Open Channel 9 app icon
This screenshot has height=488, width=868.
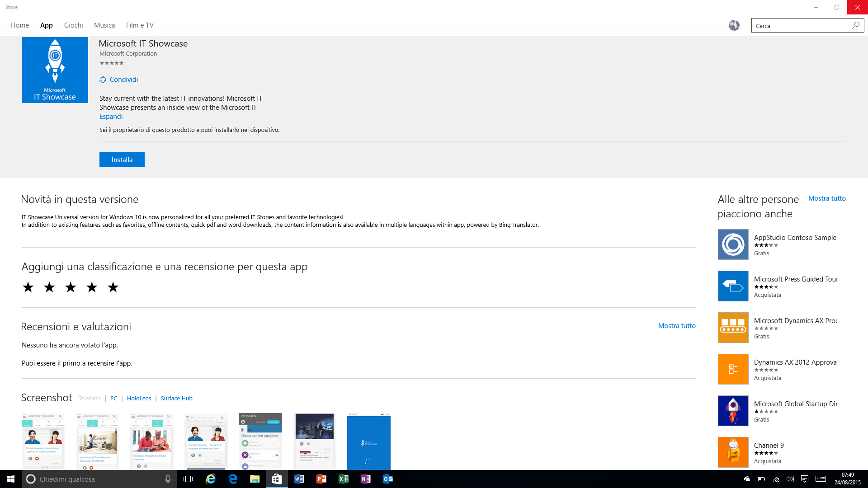pyautogui.click(x=733, y=452)
